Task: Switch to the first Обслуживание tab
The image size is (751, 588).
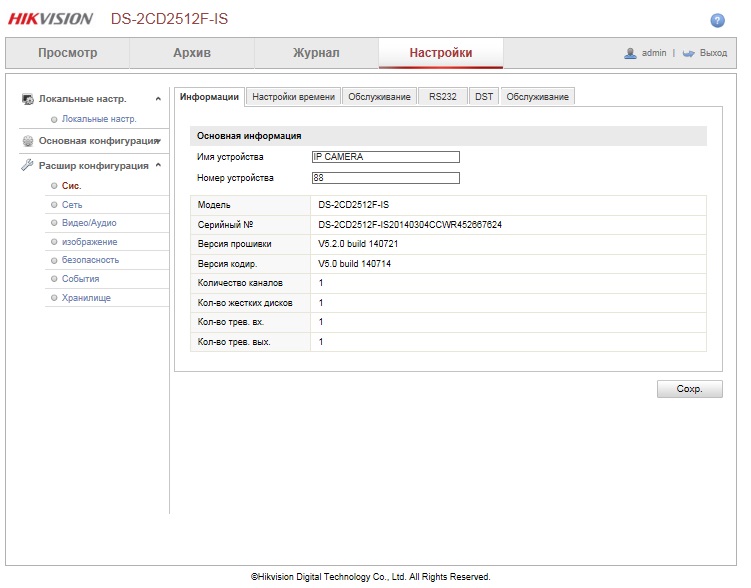Action: point(379,97)
